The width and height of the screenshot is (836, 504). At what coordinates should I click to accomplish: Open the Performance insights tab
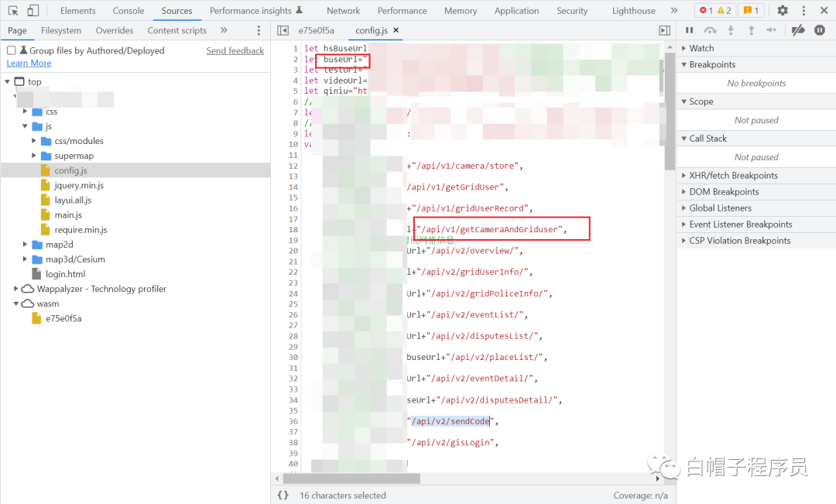click(256, 10)
